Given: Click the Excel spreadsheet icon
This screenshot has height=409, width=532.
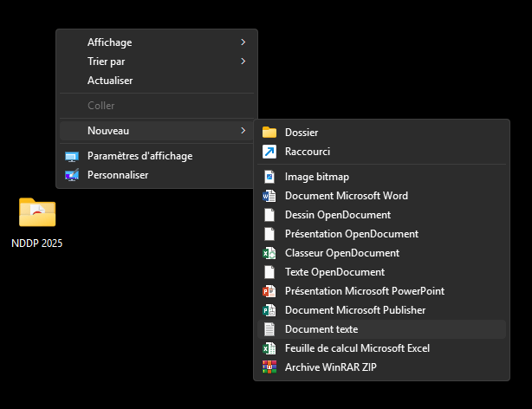Looking at the screenshot, I should [269, 348].
